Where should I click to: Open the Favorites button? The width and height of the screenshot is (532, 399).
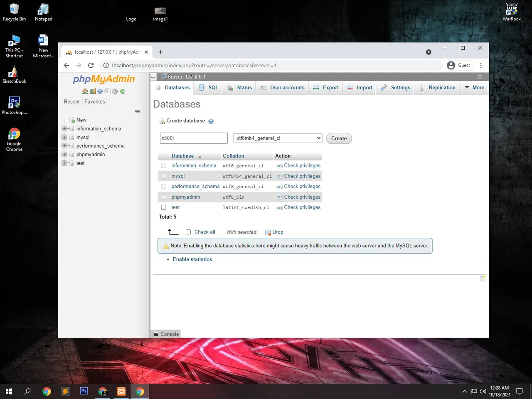click(x=95, y=102)
